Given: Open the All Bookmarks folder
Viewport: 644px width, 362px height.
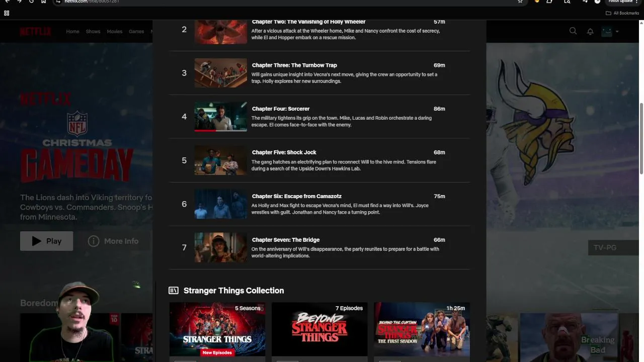Looking at the screenshot, I should coord(622,13).
